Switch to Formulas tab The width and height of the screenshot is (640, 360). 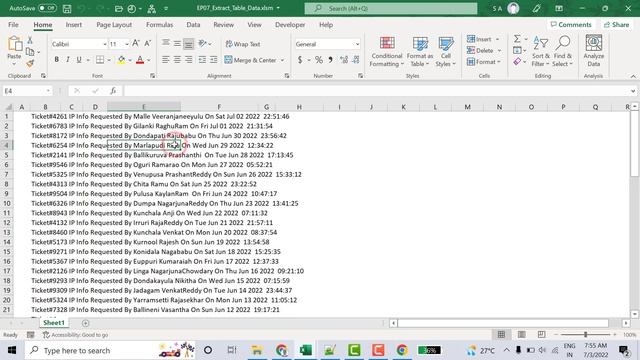[x=160, y=25]
